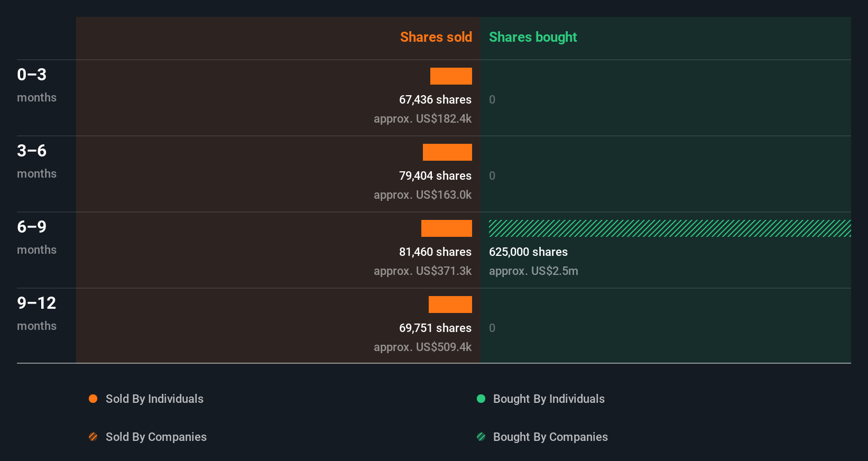
Task: Click the striped Bought By Companies legend icon
Action: (481, 437)
